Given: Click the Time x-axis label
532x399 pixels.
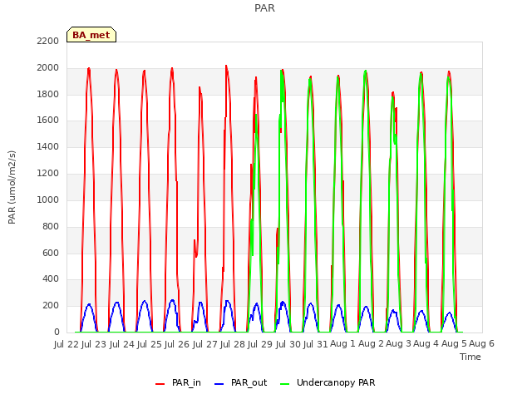Looking at the screenshot, I should pos(470,357).
